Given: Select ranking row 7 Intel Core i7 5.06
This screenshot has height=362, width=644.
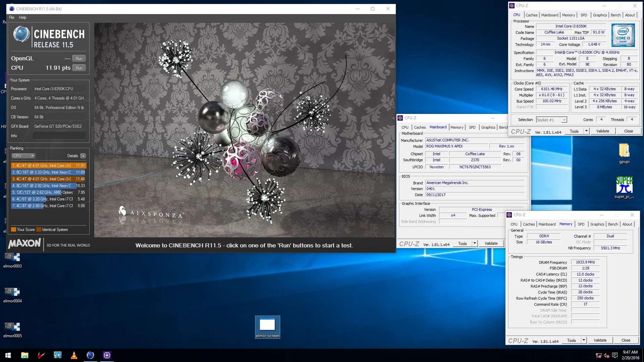Looking at the screenshot, I should click(49, 206).
